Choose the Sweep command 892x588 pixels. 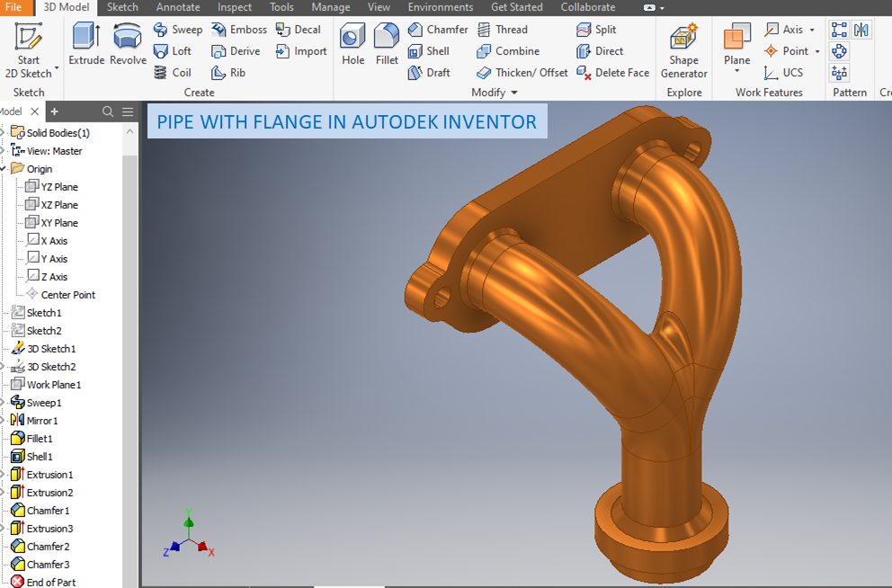177,30
